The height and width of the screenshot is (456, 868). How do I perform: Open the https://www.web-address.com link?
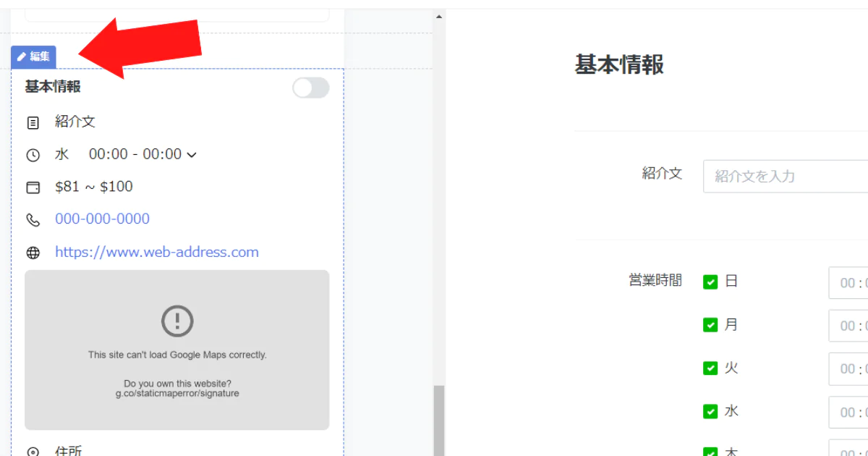coord(157,253)
